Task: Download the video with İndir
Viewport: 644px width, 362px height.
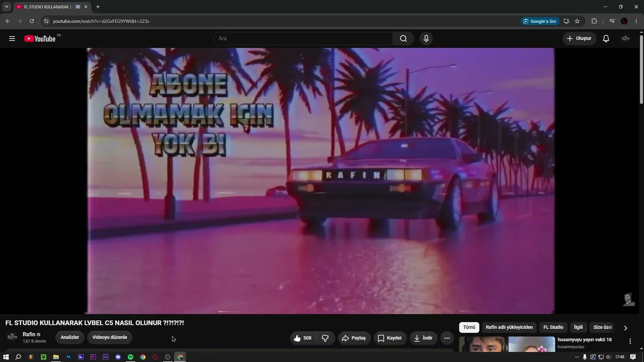Action: 423,338
